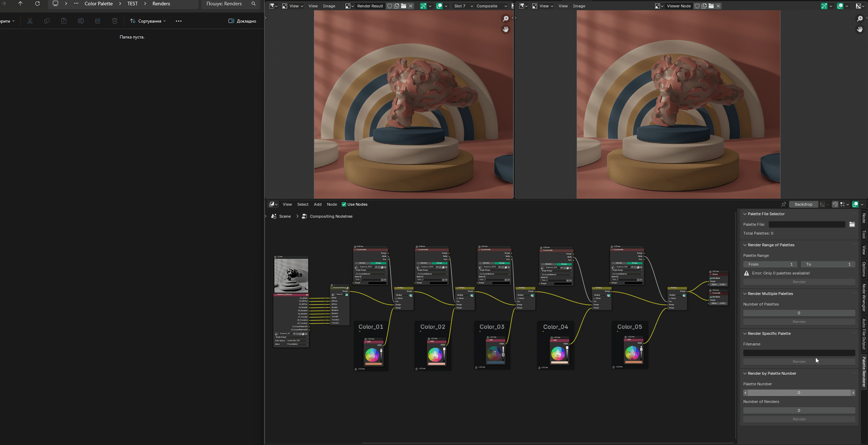The height and width of the screenshot is (445, 868).
Task: Click the Palette Number slider
Action: click(799, 393)
